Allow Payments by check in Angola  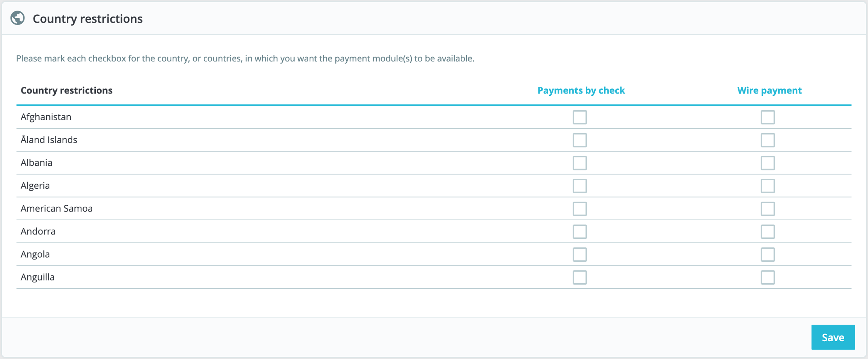tap(579, 255)
